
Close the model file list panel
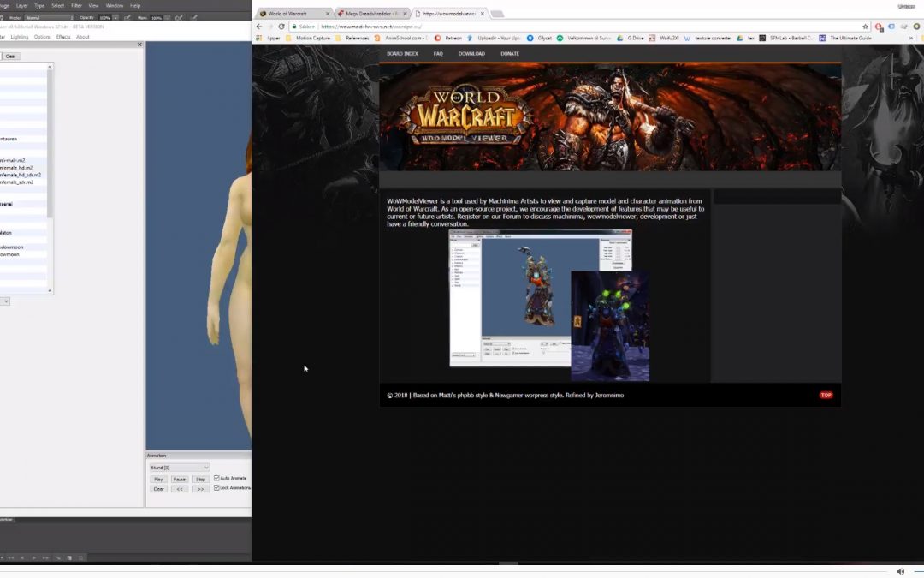(139, 45)
